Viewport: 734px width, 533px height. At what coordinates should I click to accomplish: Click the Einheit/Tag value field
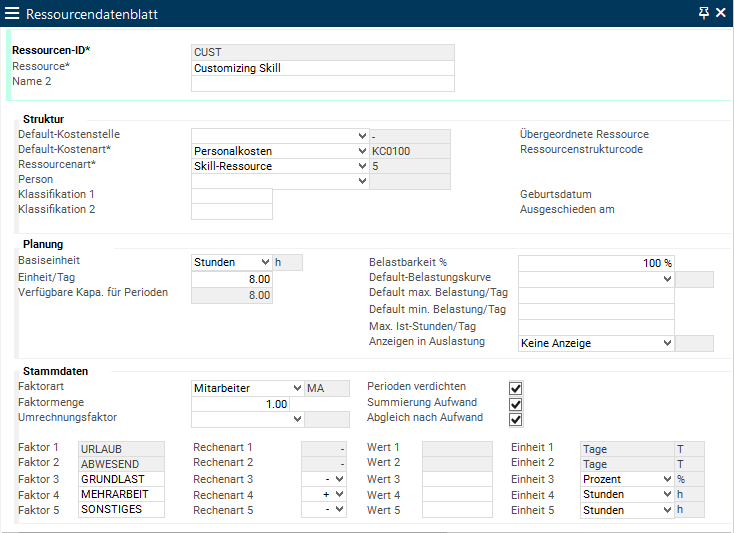(231, 279)
